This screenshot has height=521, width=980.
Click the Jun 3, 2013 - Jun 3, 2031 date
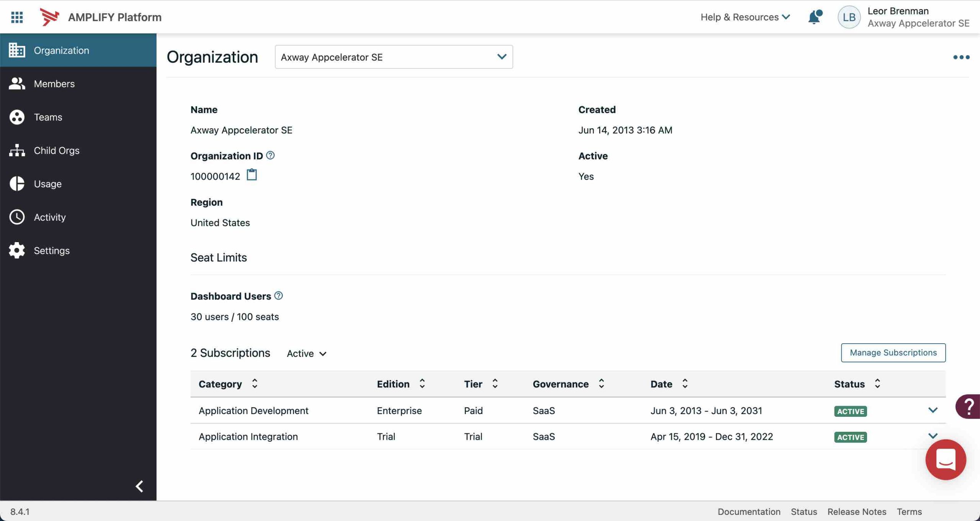pyautogui.click(x=706, y=410)
